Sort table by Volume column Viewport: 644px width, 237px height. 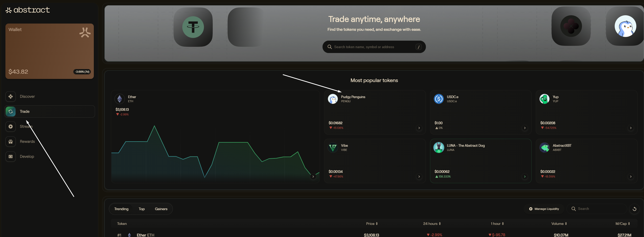[x=559, y=224]
